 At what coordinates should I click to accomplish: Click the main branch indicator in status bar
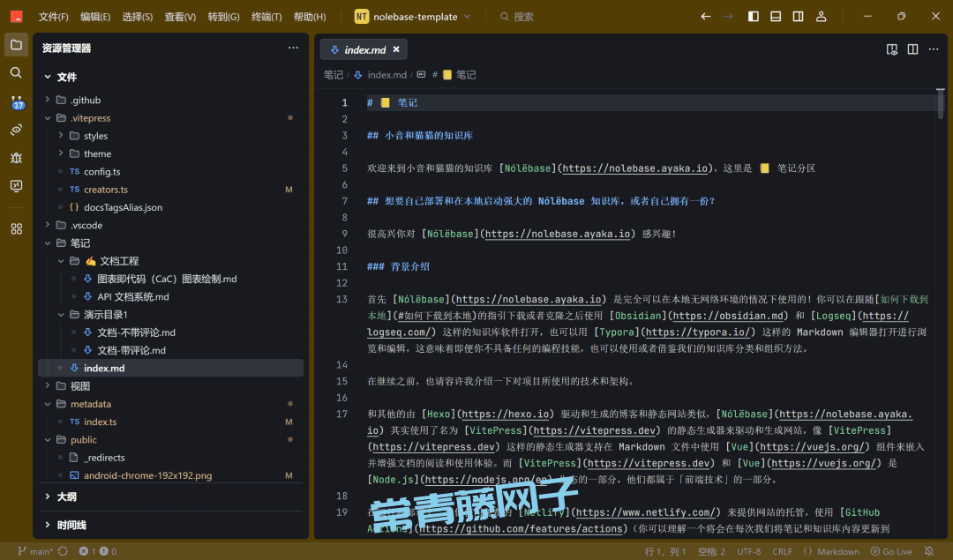35,551
